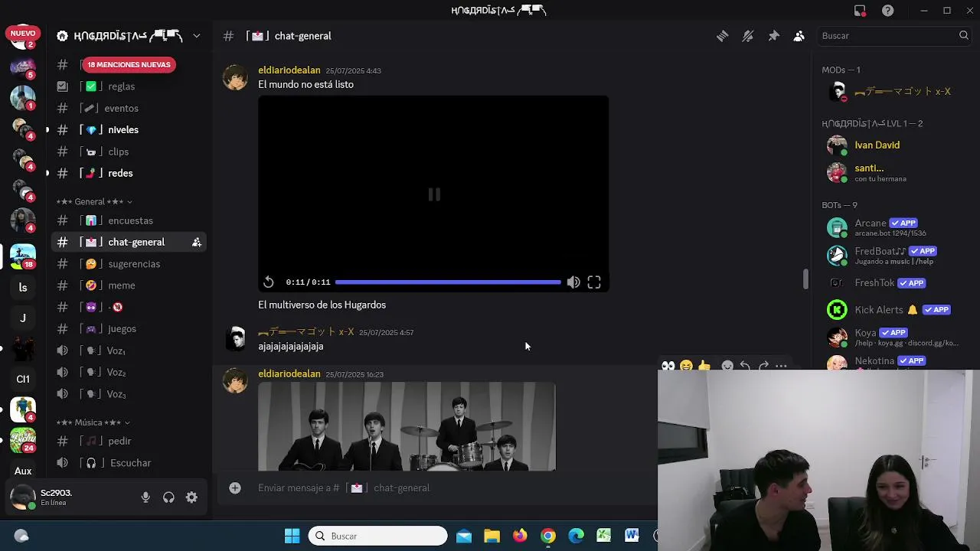Open the ls server icon
This screenshot has width=980, height=551.
[x=22, y=288]
